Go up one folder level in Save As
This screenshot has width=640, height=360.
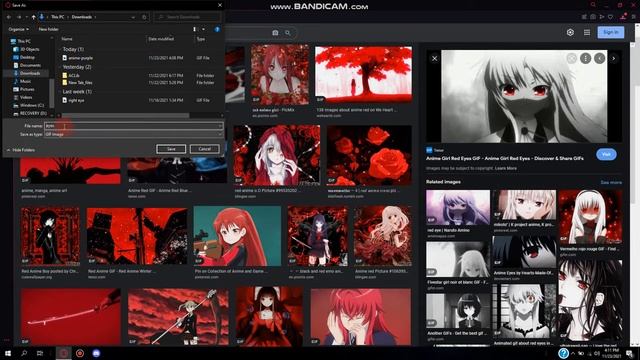point(33,17)
